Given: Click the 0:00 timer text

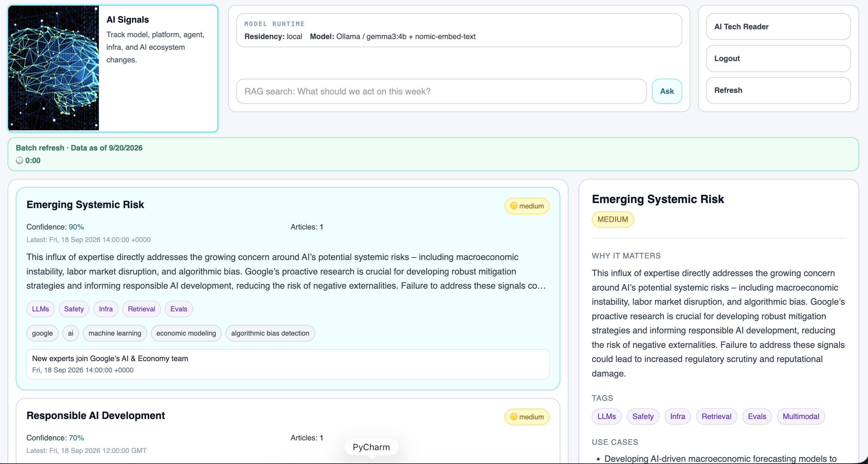Looking at the screenshot, I should (33, 161).
